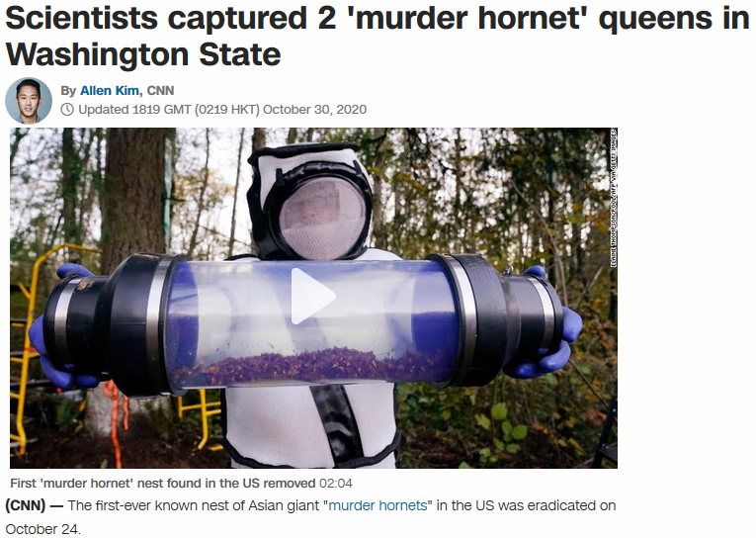Click the vertical Getty Images photo credit
Screen dimensions: 756x538
coord(614,197)
